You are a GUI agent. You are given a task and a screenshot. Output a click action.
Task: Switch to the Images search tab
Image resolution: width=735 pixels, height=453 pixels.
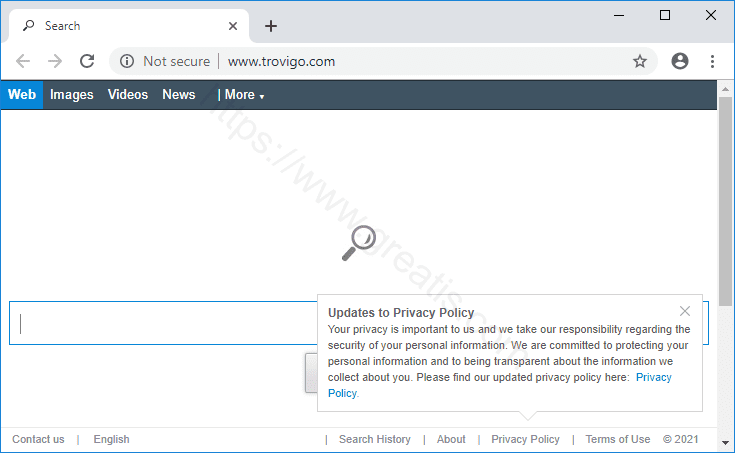[72, 95]
